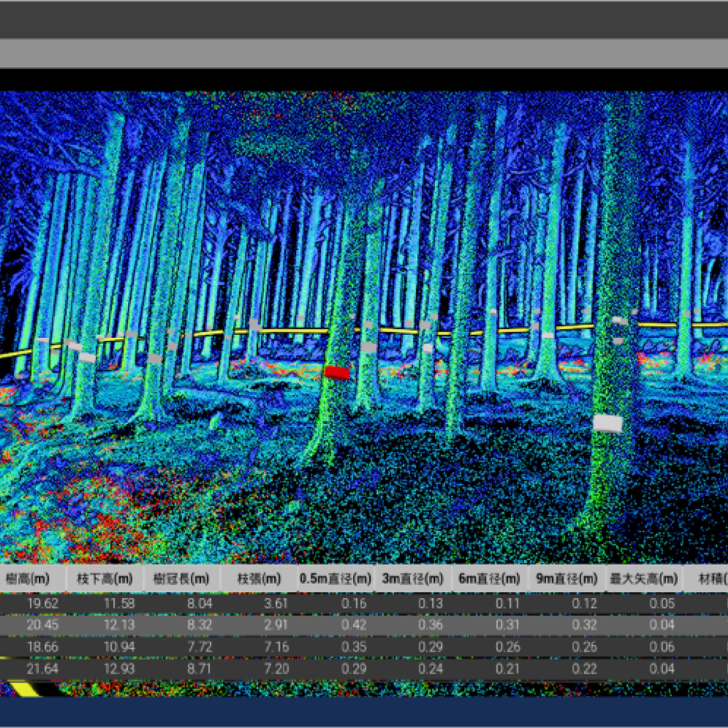The image size is (728, 728).
Task: Click the 7.16 cell in the 枝張 column
Action: tap(277, 647)
